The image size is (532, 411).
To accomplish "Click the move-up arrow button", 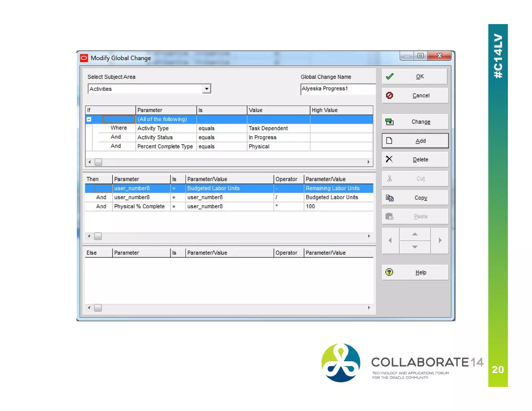I will (415, 234).
